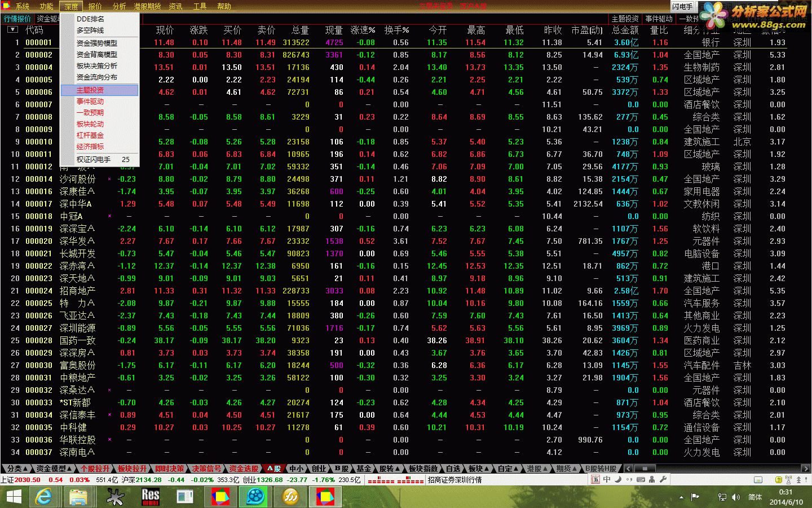Choose 板块决策分析 menu entry
The image size is (812, 508).
pos(99,65)
